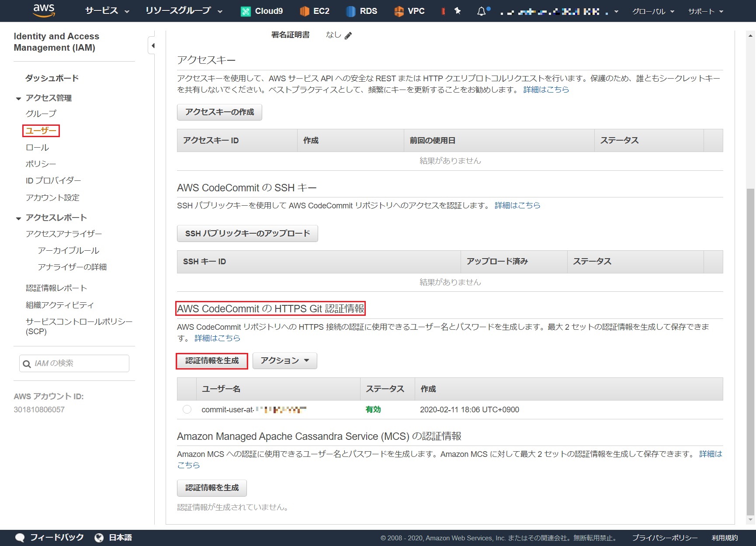Viewport: 756px width, 546px height.
Task: Click the AWS logo in header
Action: 44,10
